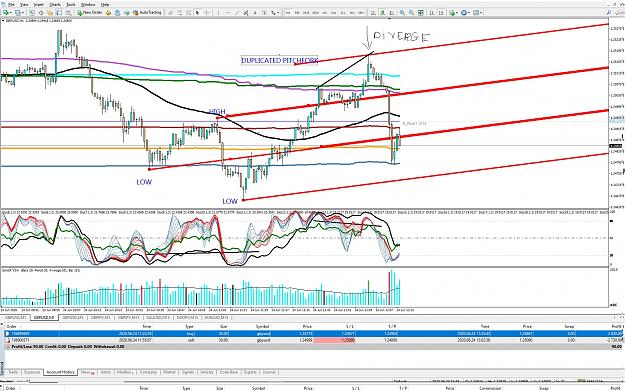Switch chart to H4 timeframe
This screenshot has height=391, width=625.
334,13
